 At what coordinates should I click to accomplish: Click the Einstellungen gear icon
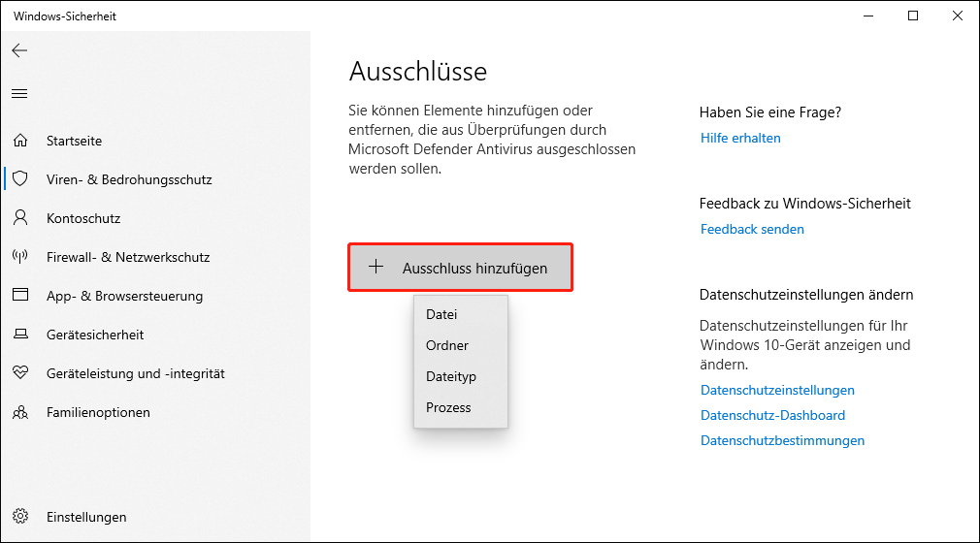pos(20,516)
